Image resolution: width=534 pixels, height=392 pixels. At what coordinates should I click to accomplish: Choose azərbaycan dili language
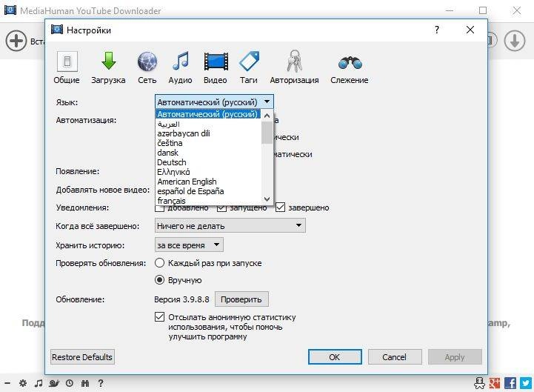click(207, 133)
